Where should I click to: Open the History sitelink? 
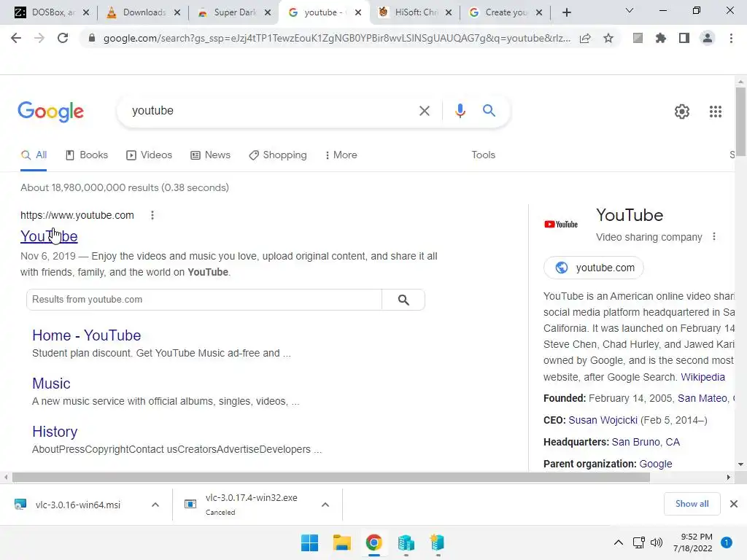coord(55,432)
